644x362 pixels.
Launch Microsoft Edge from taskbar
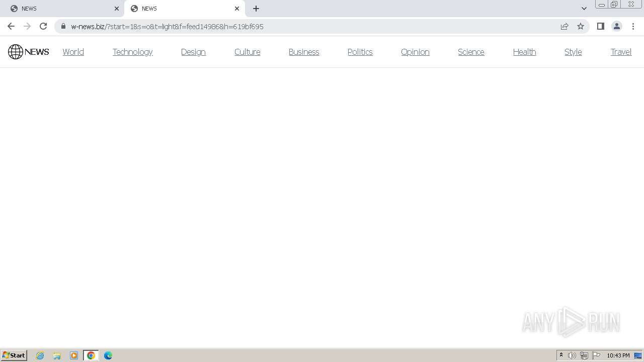click(x=108, y=355)
